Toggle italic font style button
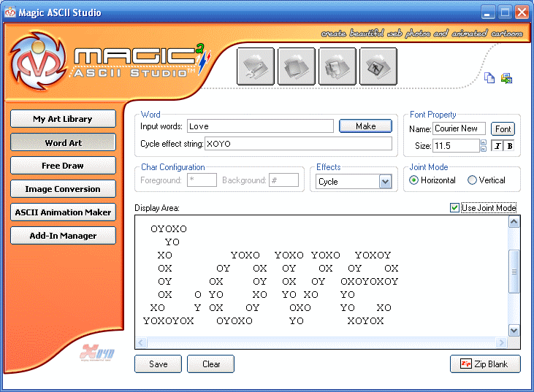Image resolution: width=534 pixels, height=392 pixels. [x=497, y=146]
